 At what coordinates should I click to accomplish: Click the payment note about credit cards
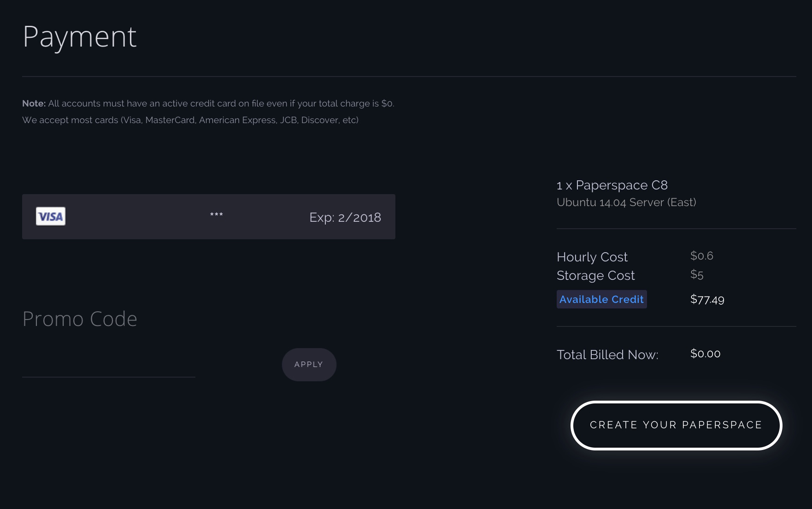pos(208,112)
